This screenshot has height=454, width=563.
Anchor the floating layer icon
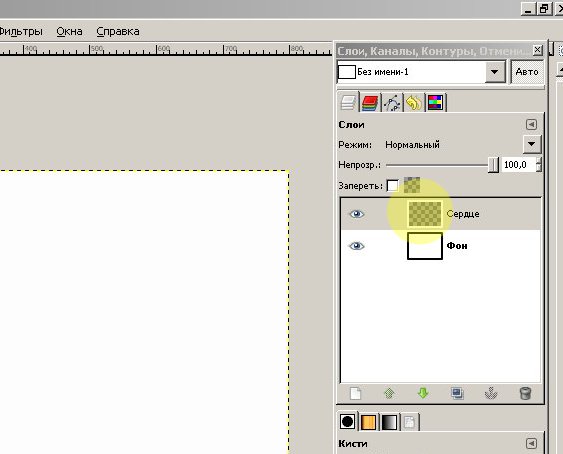click(491, 393)
